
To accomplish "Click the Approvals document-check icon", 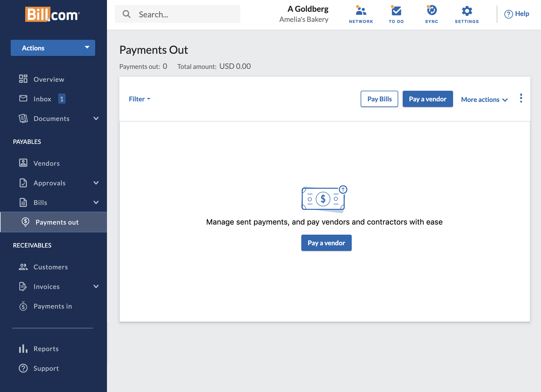I will [23, 183].
